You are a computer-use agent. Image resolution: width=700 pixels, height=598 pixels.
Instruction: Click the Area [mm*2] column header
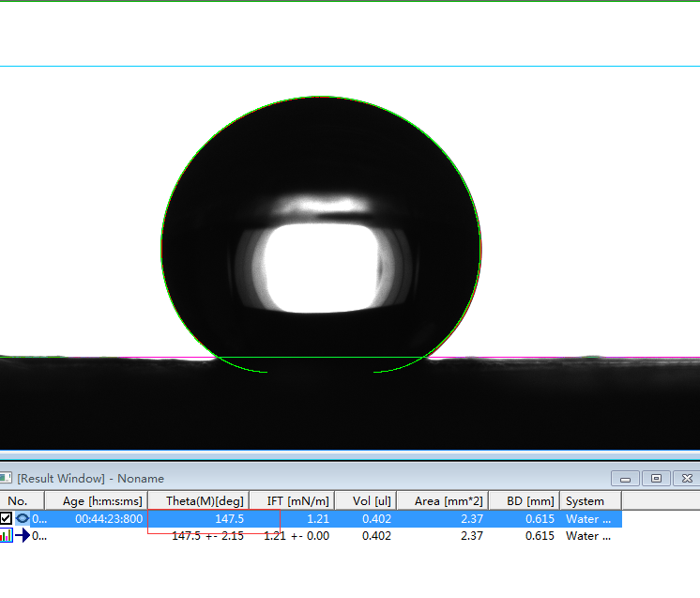[443, 501]
